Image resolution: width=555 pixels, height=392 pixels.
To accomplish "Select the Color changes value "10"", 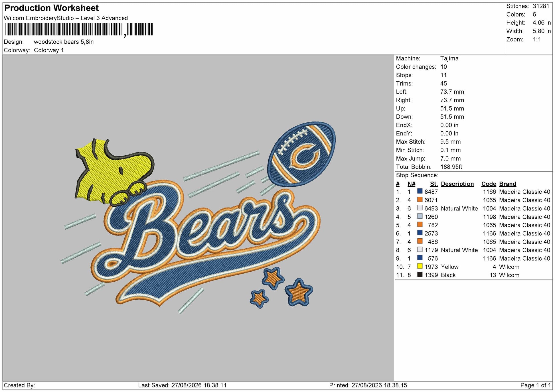I will pyautogui.click(x=443, y=67).
